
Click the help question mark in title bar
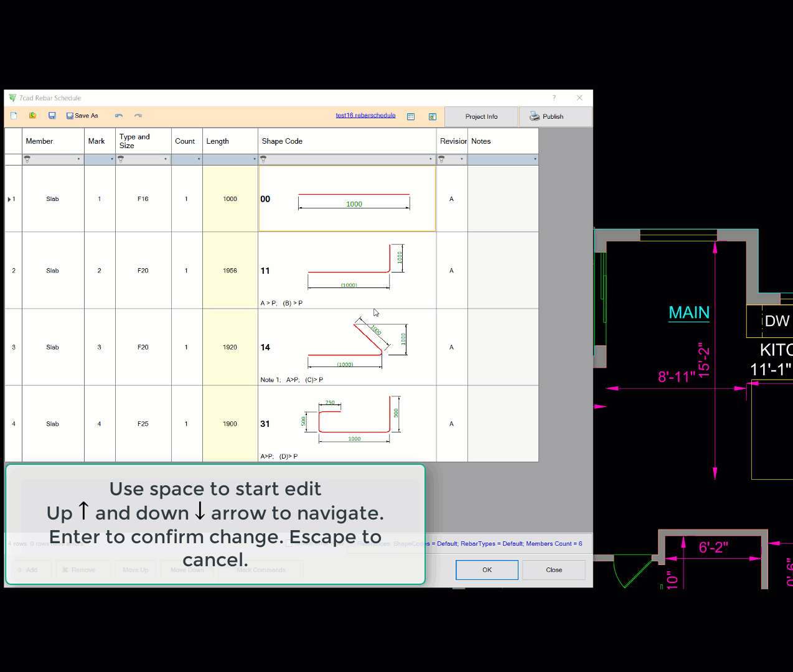pyautogui.click(x=554, y=98)
